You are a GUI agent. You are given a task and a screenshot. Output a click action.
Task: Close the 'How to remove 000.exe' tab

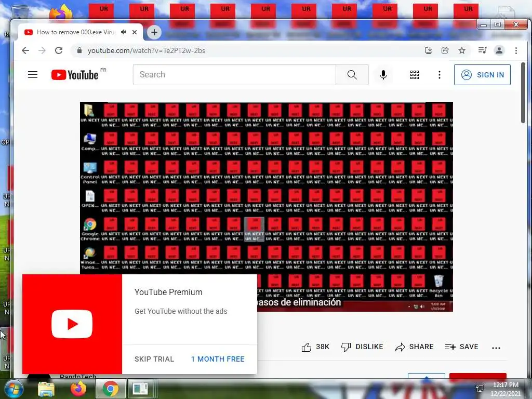(135, 32)
